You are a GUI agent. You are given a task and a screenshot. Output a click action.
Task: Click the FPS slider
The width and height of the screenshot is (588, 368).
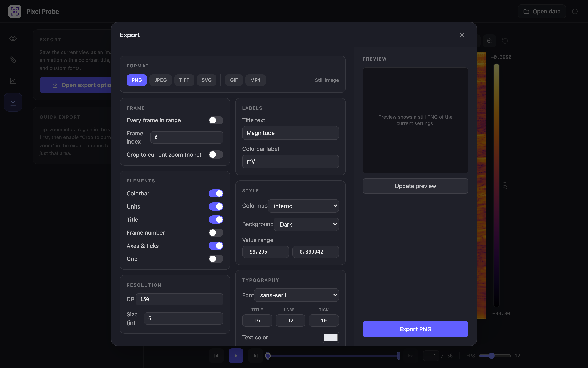point(495,356)
